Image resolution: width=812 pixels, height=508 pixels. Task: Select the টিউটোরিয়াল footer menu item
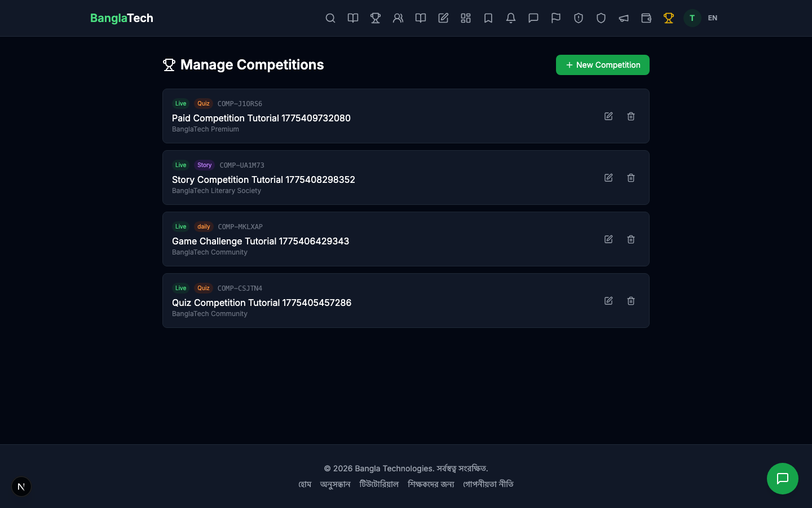pyautogui.click(x=379, y=484)
